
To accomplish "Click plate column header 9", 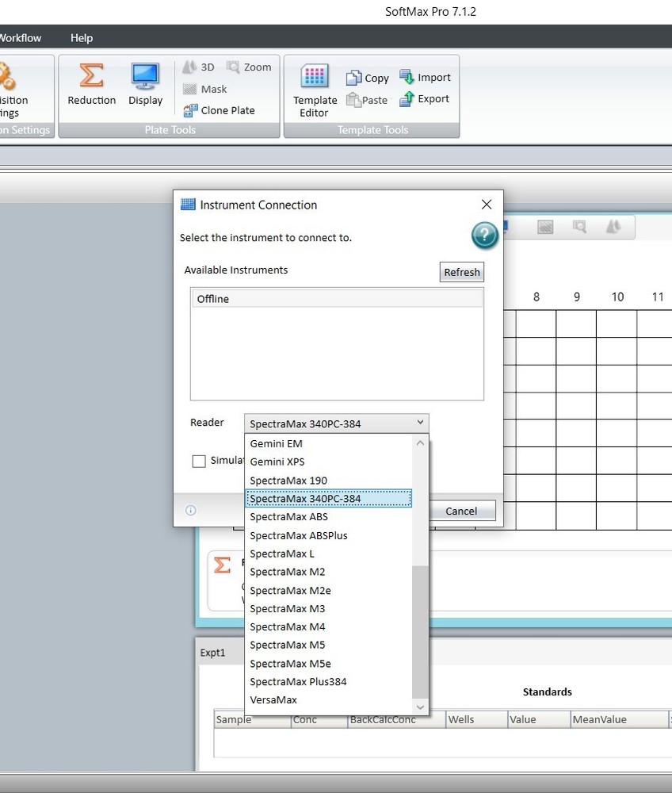I will 576,297.
